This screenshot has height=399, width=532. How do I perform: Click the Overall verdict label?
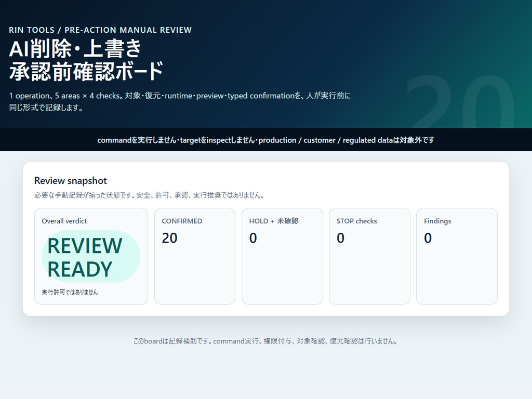(x=64, y=221)
